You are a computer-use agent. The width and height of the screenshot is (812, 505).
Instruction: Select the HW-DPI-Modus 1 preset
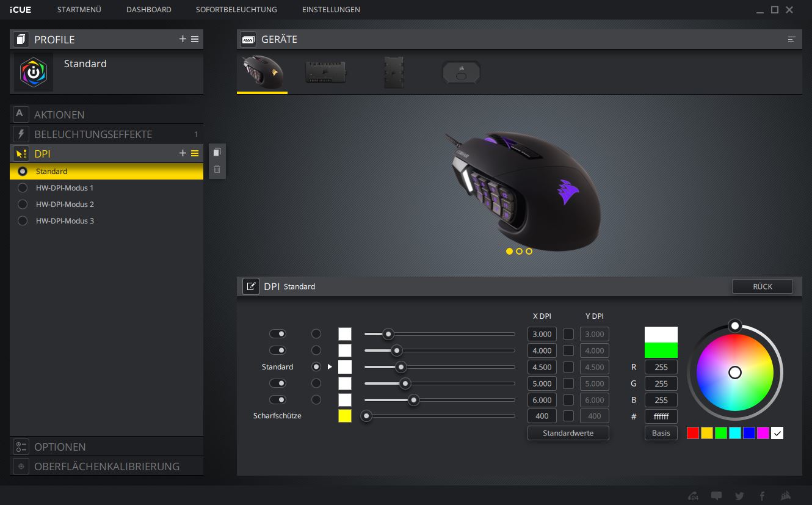[106, 188]
